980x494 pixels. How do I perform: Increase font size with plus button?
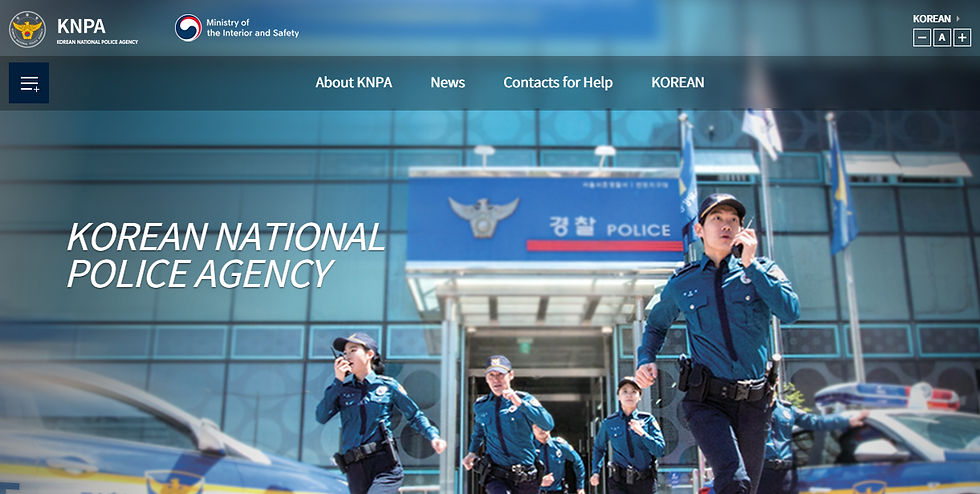962,38
